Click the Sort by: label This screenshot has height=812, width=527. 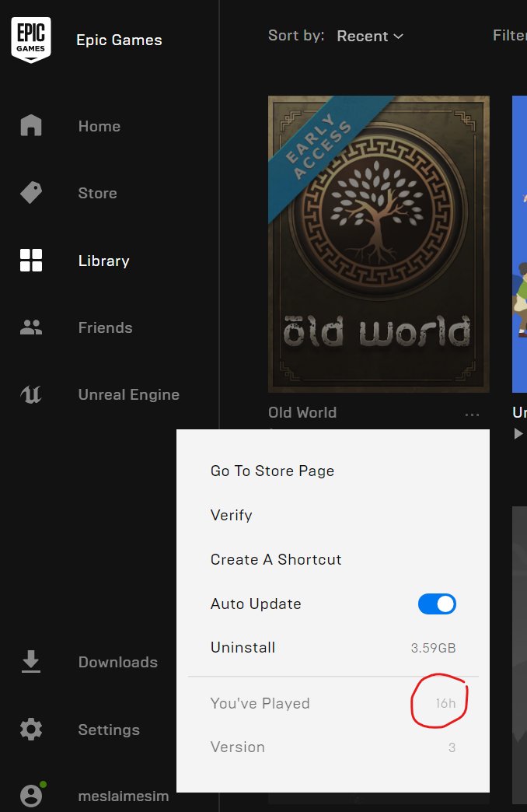coord(296,35)
